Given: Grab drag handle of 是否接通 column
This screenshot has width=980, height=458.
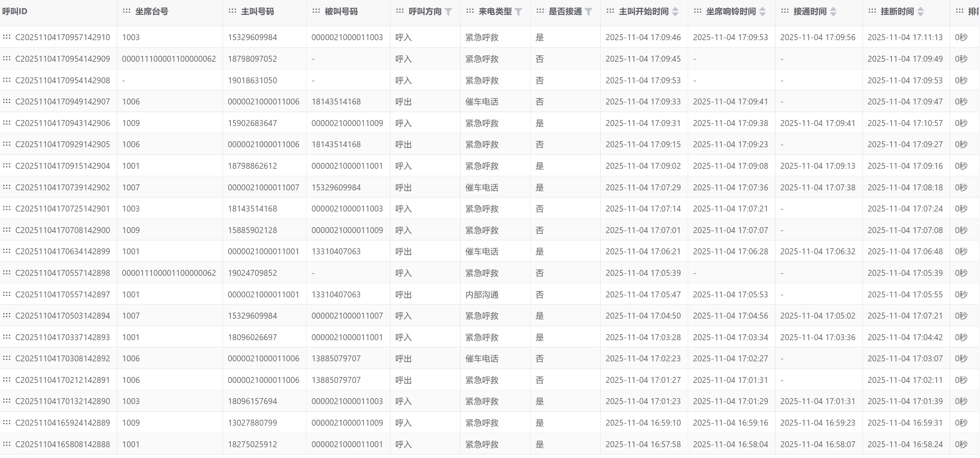Looking at the screenshot, I should [x=540, y=11].
